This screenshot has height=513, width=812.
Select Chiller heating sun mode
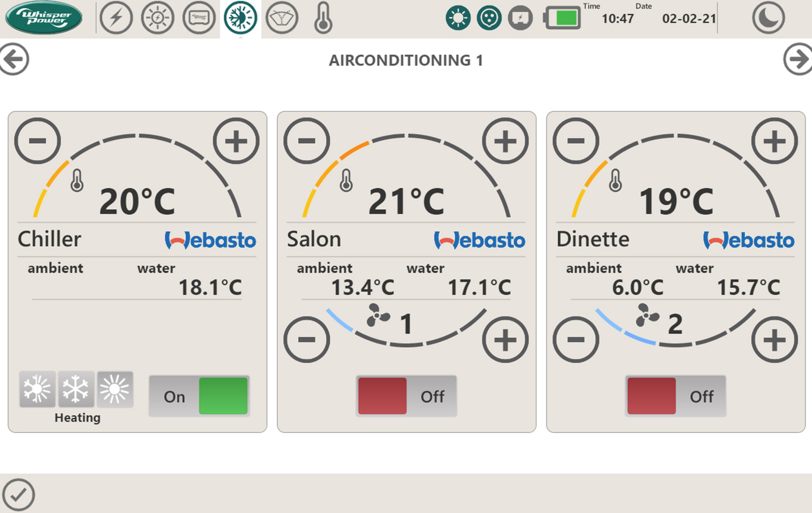coord(115,389)
